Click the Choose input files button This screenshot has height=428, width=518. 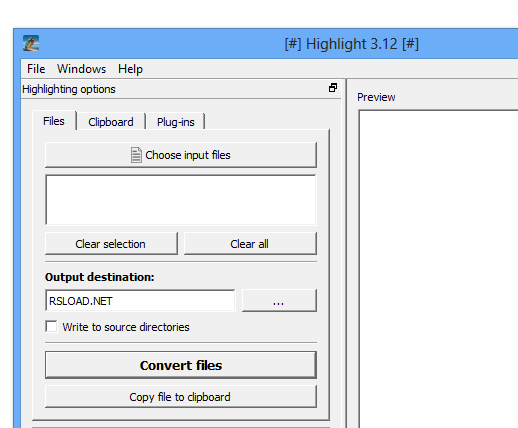[181, 155]
